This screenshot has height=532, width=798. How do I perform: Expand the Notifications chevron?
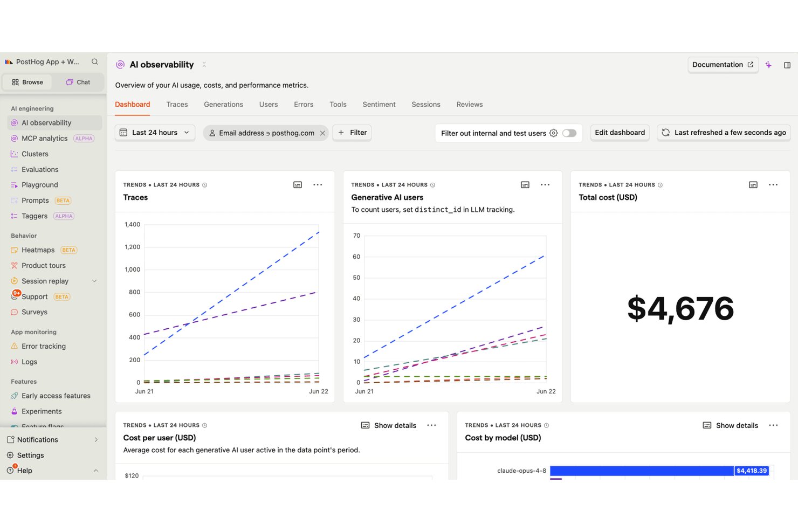[x=96, y=440]
